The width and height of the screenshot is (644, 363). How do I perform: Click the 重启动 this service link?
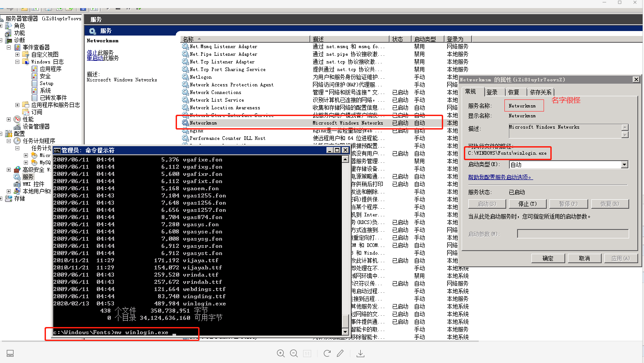[x=95, y=58]
